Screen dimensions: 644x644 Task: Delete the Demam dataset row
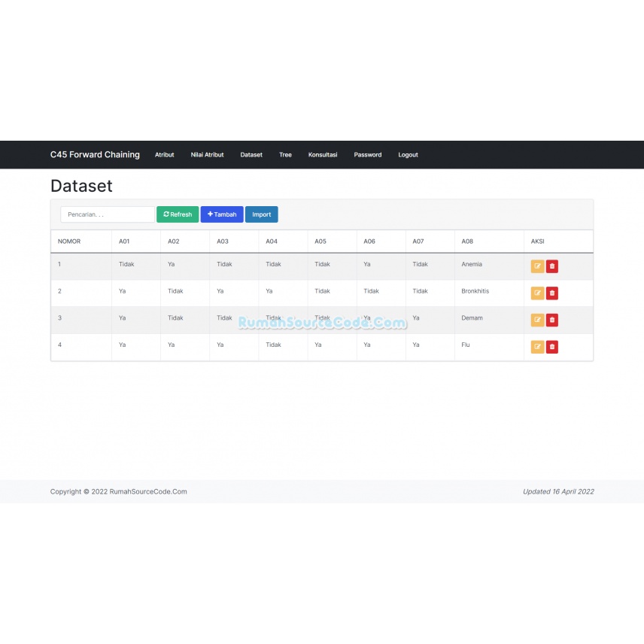pyautogui.click(x=552, y=320)
